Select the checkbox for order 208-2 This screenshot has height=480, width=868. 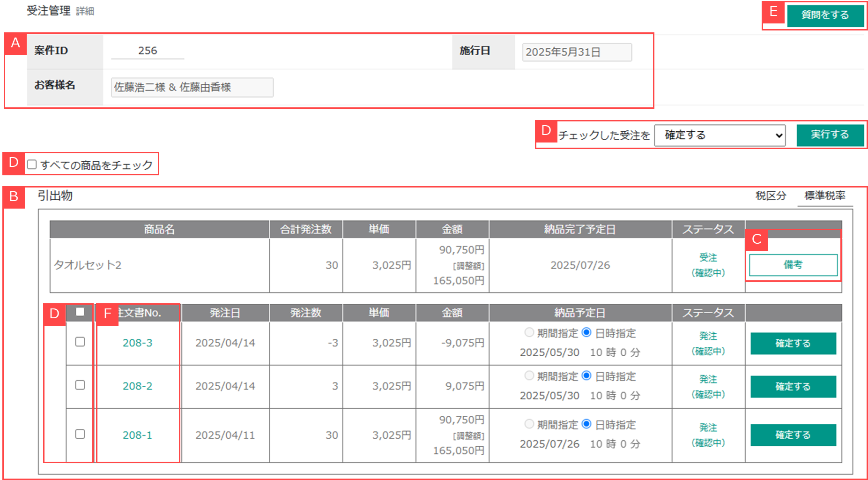point(80,385)
